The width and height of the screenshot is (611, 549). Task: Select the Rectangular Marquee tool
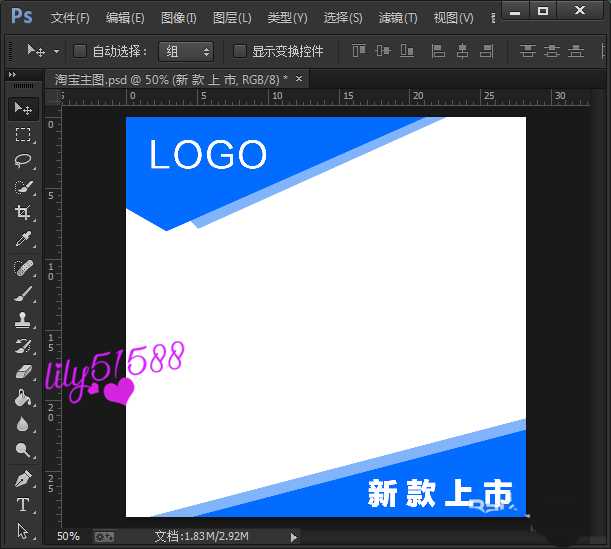tap(23, 135)
